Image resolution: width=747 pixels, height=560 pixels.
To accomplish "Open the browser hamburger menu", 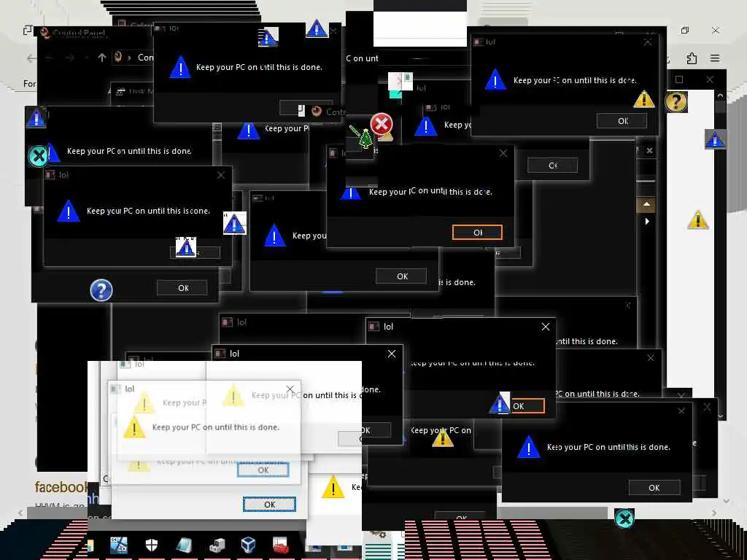I will coord(715,58).
